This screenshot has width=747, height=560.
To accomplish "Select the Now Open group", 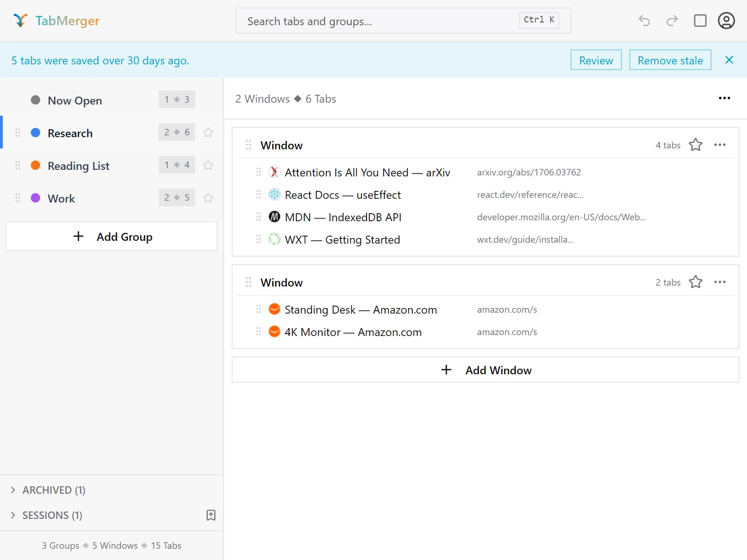I will (112, 100).
